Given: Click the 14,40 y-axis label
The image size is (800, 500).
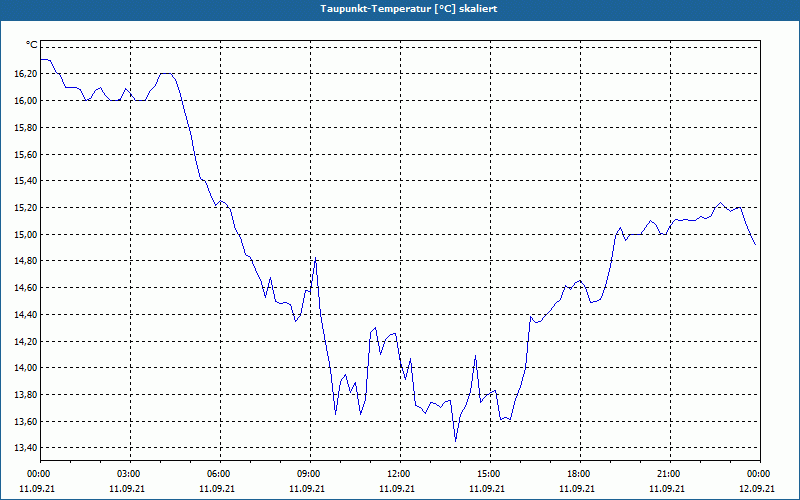Looking at the screenshot, I should (x=24, y=315).
